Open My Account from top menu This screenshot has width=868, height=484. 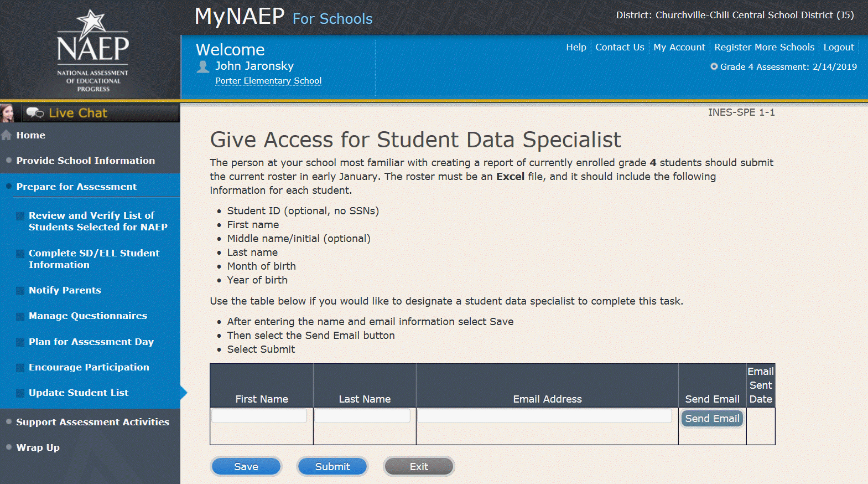[679, 47]
